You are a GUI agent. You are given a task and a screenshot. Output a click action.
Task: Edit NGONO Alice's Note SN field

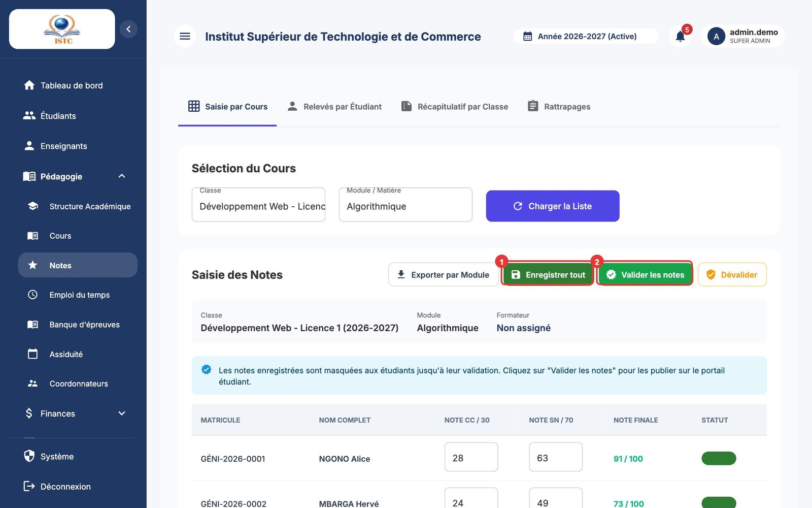(556, 457)
